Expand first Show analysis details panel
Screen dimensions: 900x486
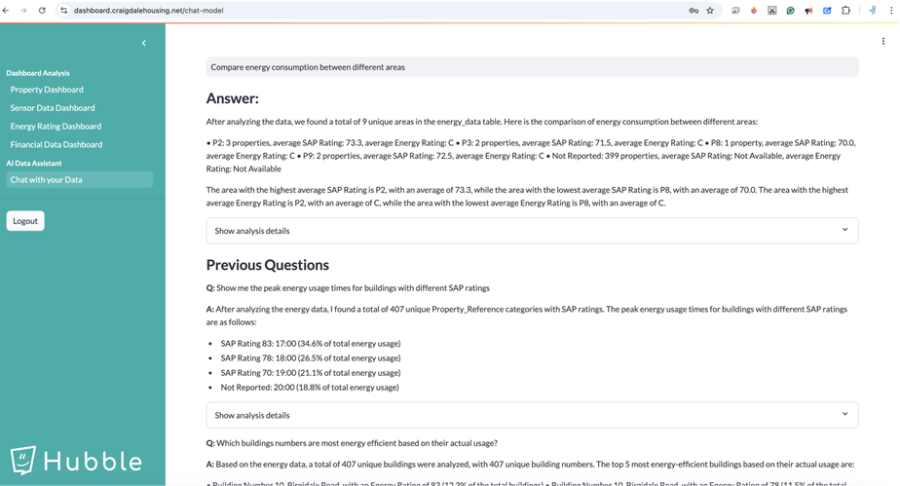tap(532, 231)
